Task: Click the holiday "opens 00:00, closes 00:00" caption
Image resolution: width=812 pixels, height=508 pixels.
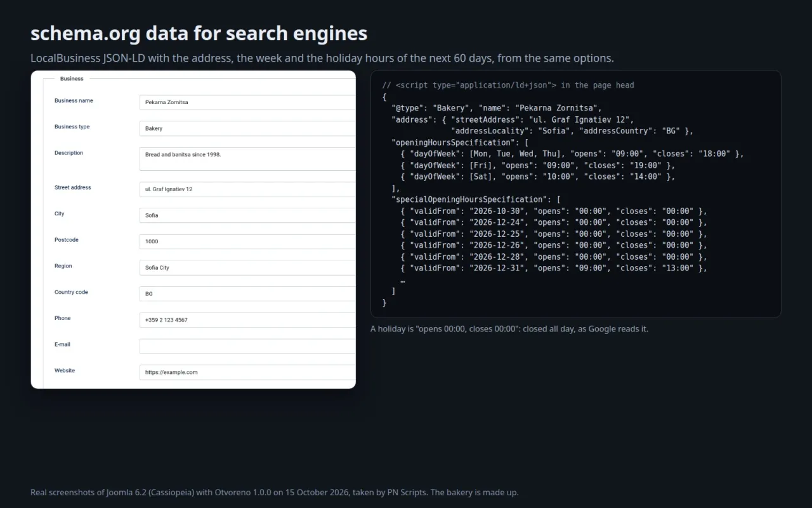Action: click(x=509, y=329)
